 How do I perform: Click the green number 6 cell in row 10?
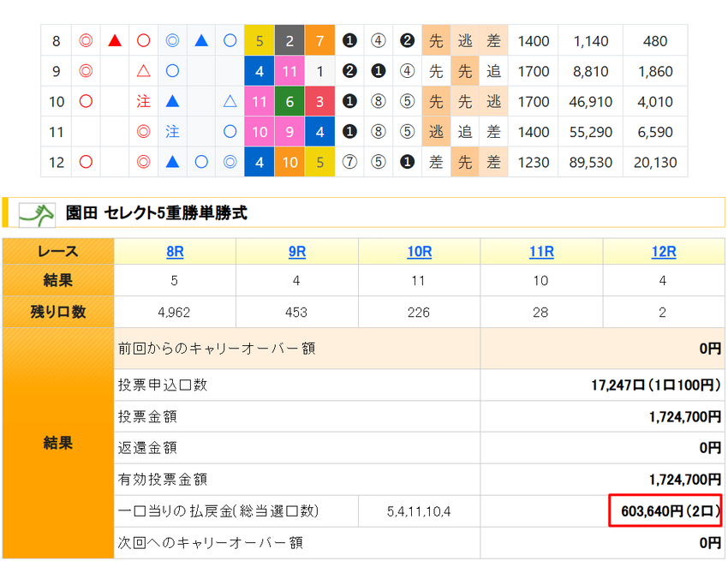[x=289, y=101]
